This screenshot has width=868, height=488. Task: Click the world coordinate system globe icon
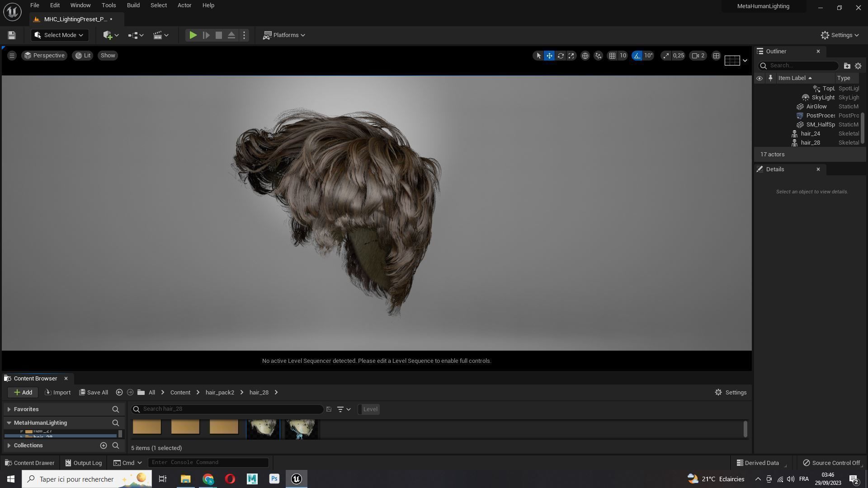pos(585,56)
